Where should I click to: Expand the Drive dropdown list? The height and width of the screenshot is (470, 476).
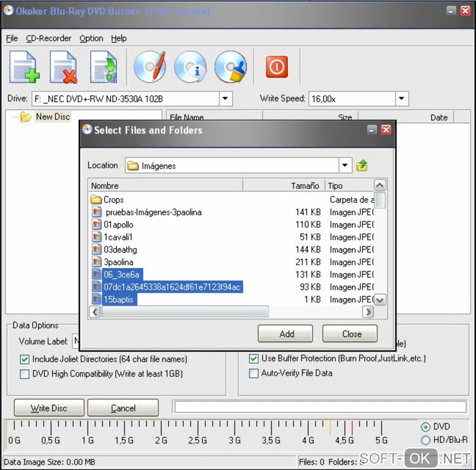coord(225,99)
